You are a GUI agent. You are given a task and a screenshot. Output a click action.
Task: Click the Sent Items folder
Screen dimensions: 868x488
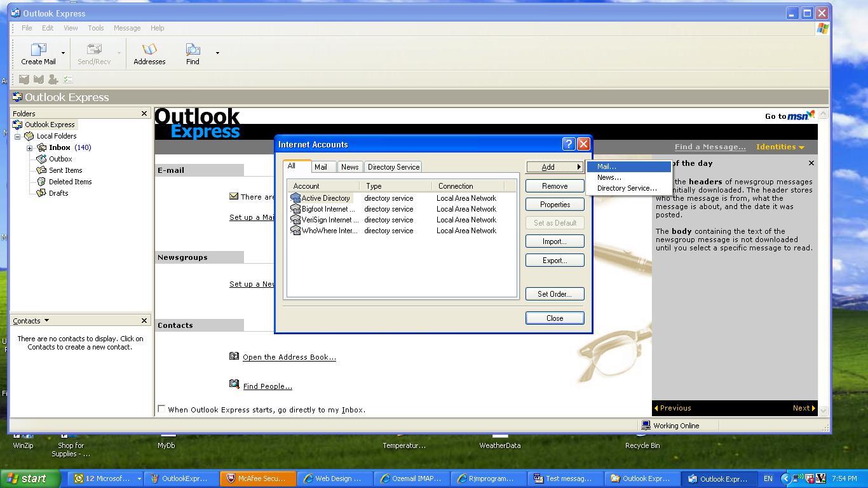[65, 170]
